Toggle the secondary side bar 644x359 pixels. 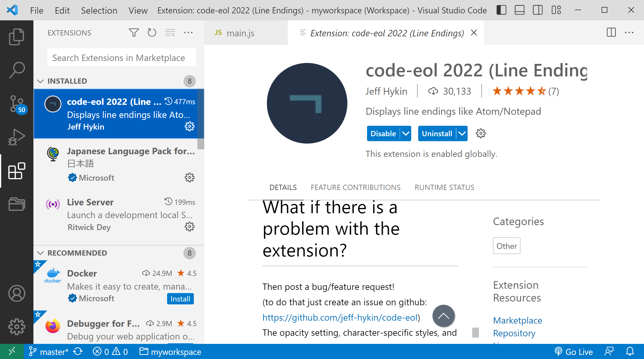[x=538, y=10]
